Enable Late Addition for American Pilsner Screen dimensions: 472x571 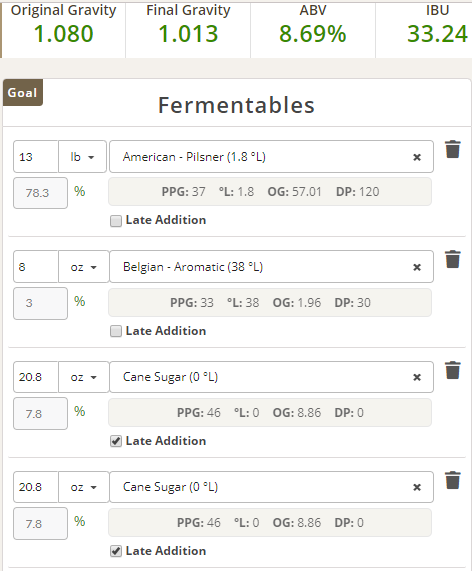coord(116,221)
